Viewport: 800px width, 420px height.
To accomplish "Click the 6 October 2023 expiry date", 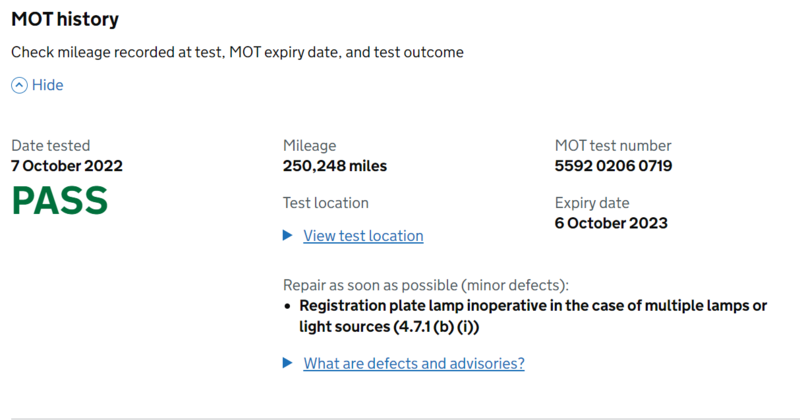I will (611, 223).
